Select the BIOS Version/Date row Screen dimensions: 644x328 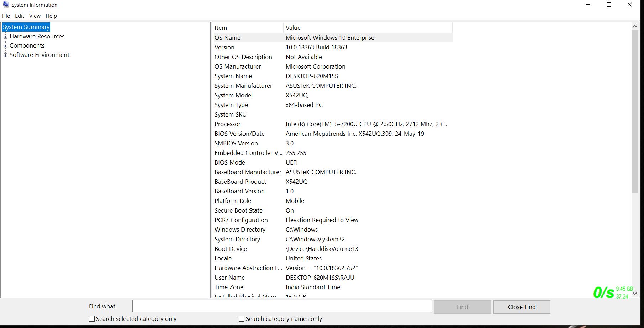333,134
